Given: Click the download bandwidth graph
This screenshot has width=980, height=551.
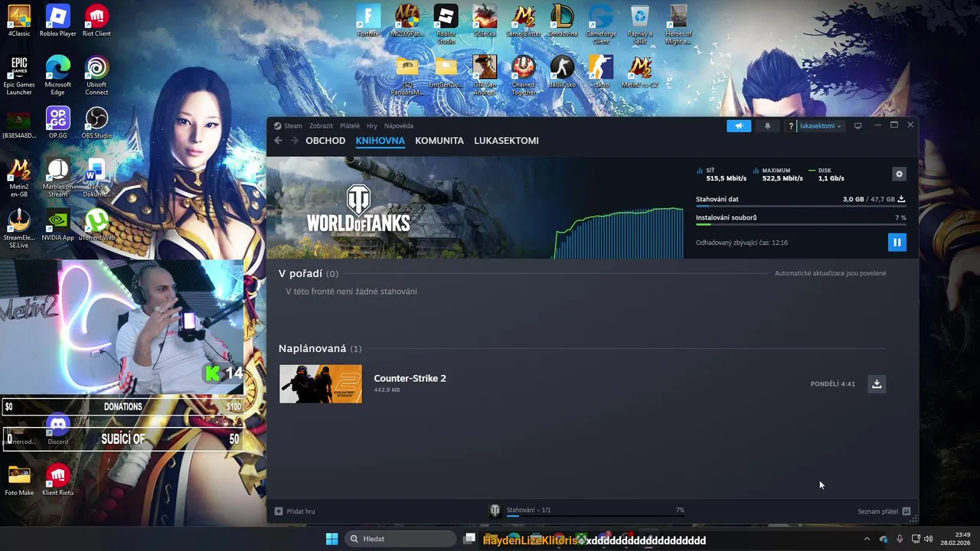Looking at the screenshot, I should (x=619, y=233).
